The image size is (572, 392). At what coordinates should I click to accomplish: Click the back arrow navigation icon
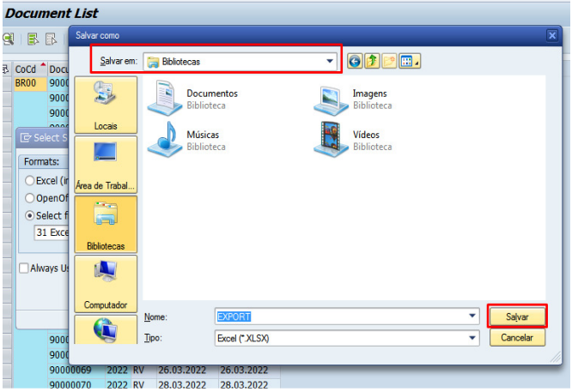pyautogui.click(x=355, y=61)
